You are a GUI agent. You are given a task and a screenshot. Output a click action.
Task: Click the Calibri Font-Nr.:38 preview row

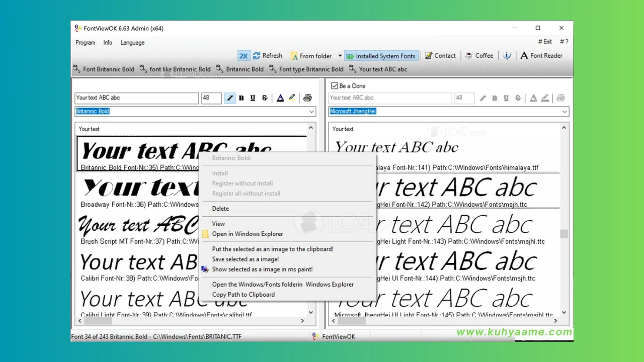point(138,265)
